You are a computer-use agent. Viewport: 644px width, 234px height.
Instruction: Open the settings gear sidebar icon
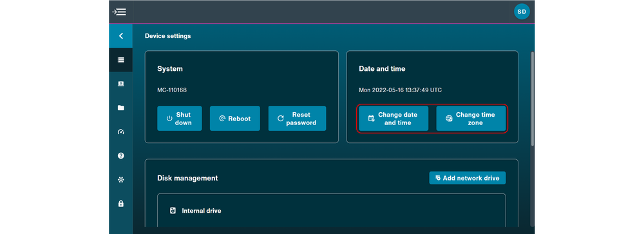pos(121,180)
